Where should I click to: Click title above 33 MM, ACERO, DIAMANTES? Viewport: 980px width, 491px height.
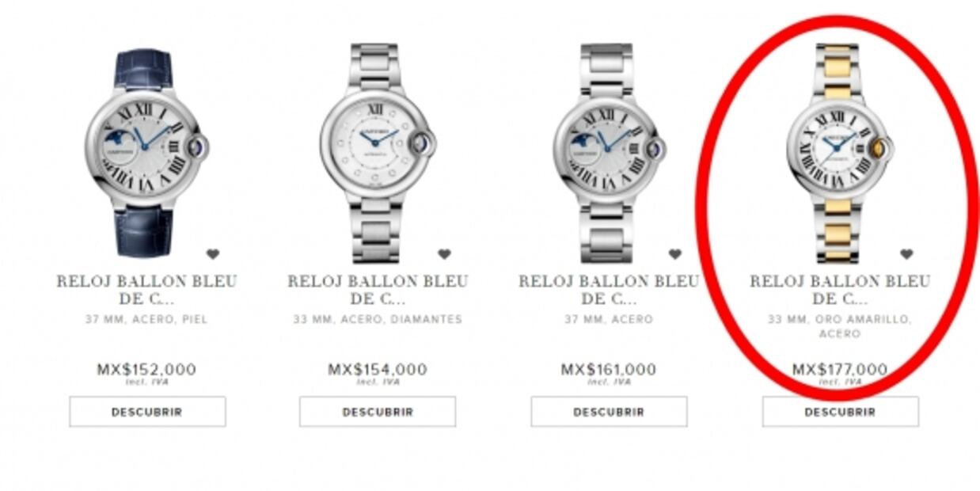378,290
